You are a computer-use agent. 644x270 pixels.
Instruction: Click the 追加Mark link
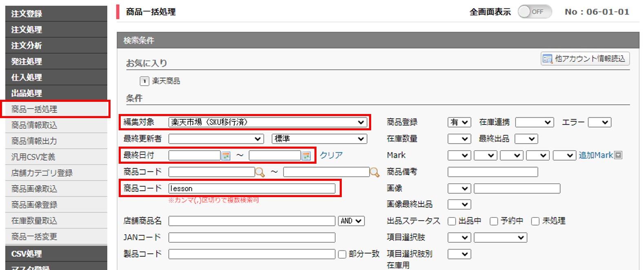tap(595, 155)
